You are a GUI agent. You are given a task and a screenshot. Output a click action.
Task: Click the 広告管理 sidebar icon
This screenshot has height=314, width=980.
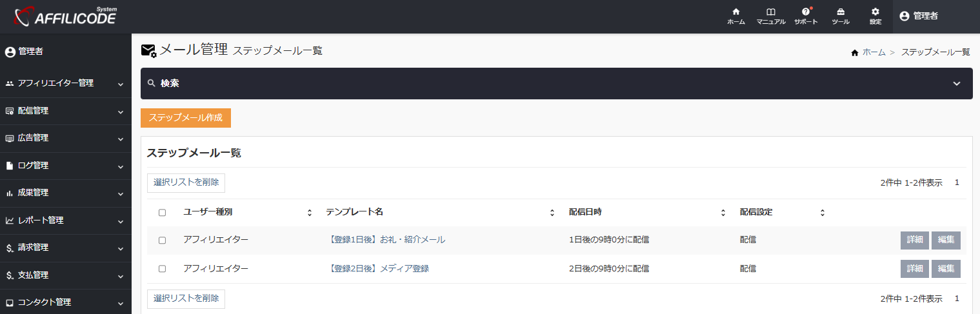click(10, 138)
